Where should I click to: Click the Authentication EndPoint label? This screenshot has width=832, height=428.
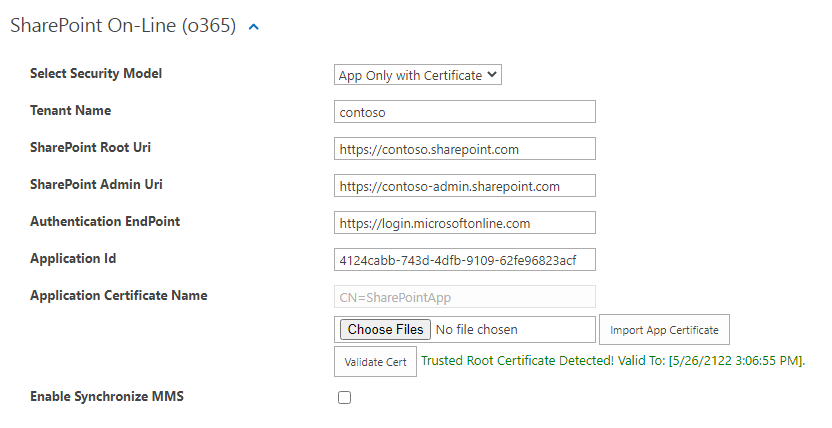(105, 222)
